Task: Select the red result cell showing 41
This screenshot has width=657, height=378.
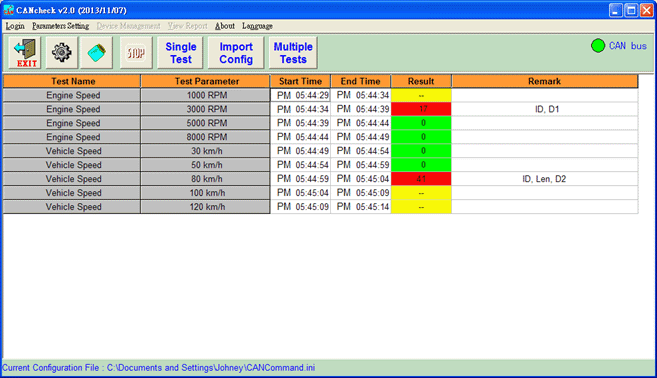Action: [421, 179]
